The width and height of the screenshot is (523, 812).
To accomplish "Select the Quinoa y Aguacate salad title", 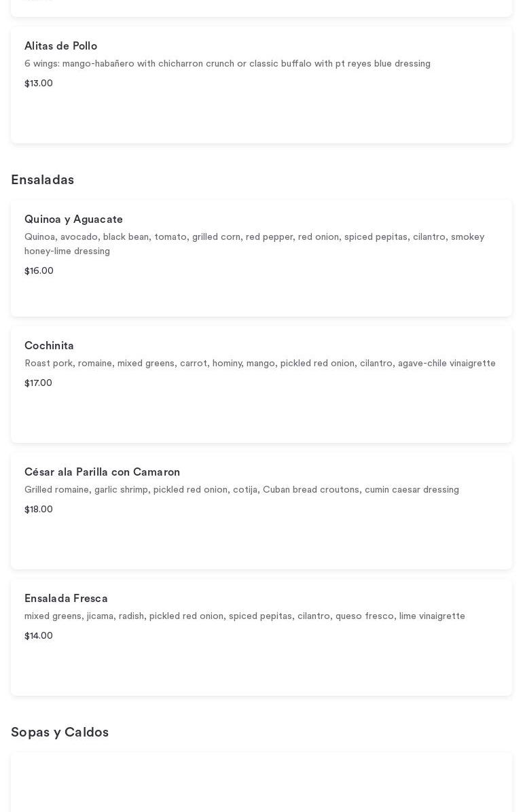I will coord(73,219).
